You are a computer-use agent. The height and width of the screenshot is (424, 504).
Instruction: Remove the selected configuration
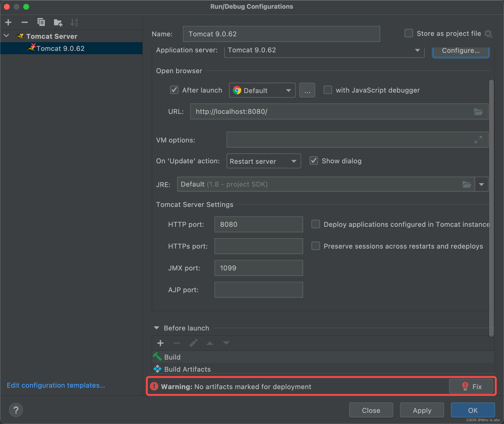[25, 22]
